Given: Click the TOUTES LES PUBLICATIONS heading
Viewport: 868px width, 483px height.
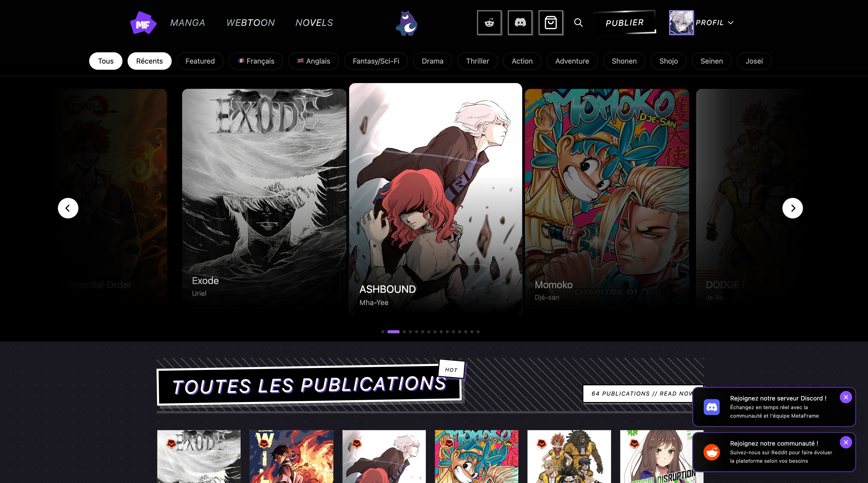Looking at the screenshot, I should 309,385.
